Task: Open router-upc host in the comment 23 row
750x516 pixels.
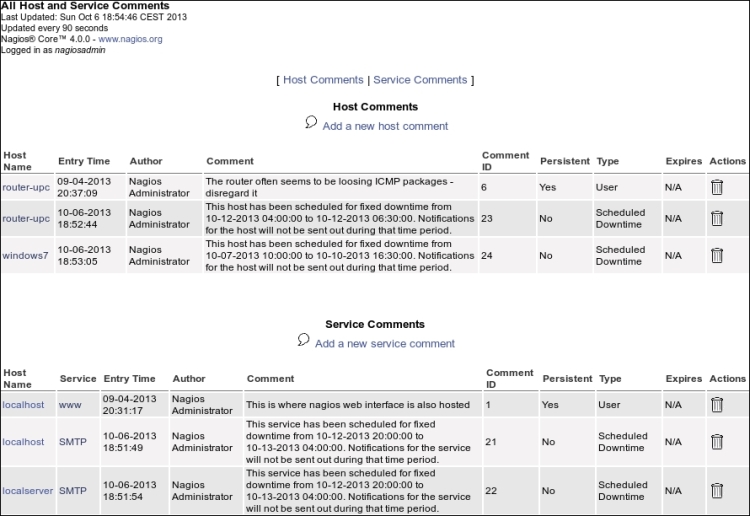Action: pos(26,219)
